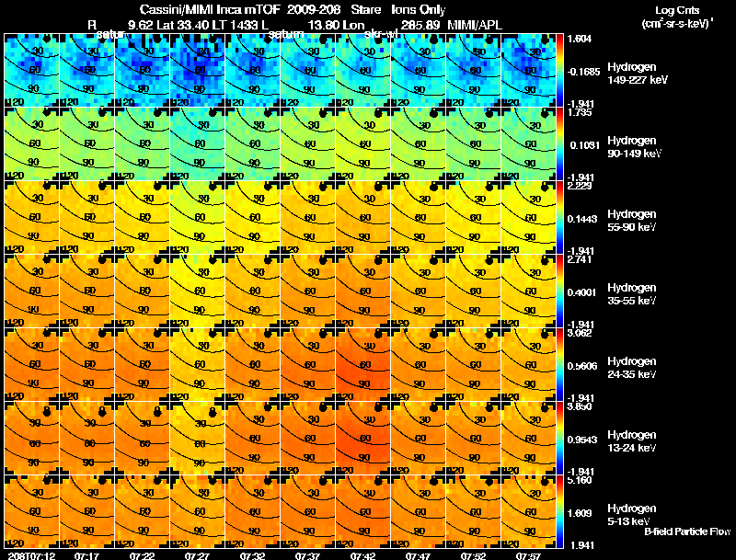Click the '5.160' colorbar maximum value
The height and width of the screenshot is (560, 736).
coord(580,481)
